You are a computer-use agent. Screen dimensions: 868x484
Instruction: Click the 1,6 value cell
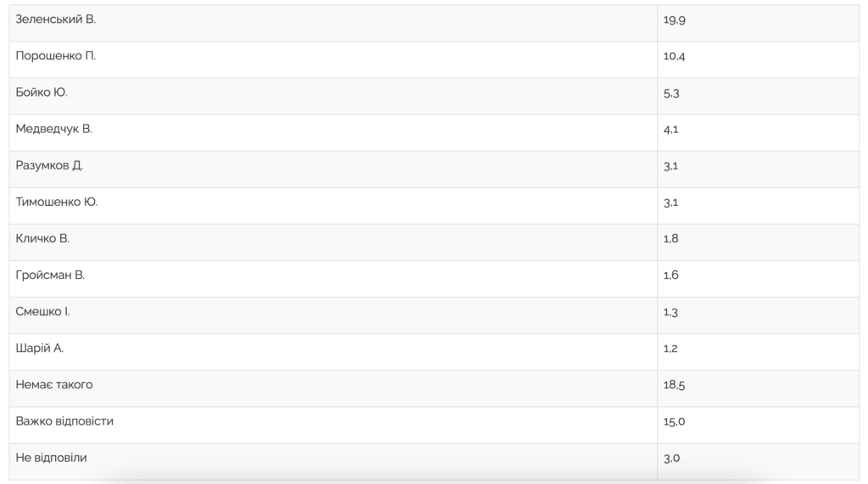(758, 279)
